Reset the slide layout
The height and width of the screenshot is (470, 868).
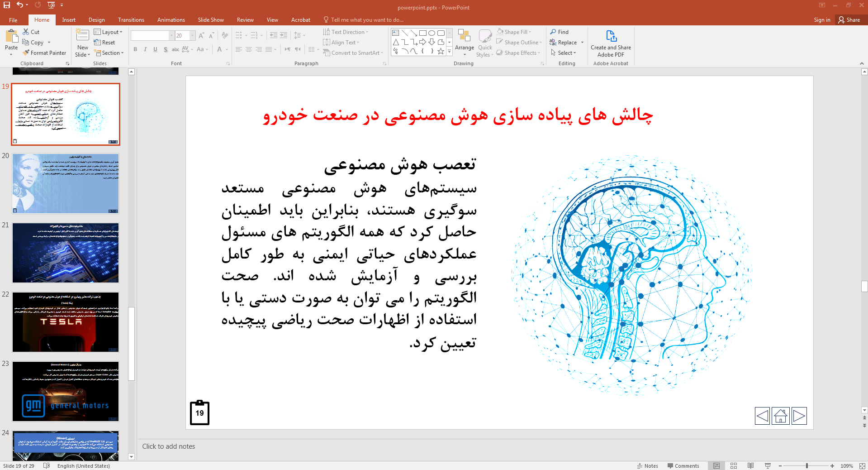(104, 43)
